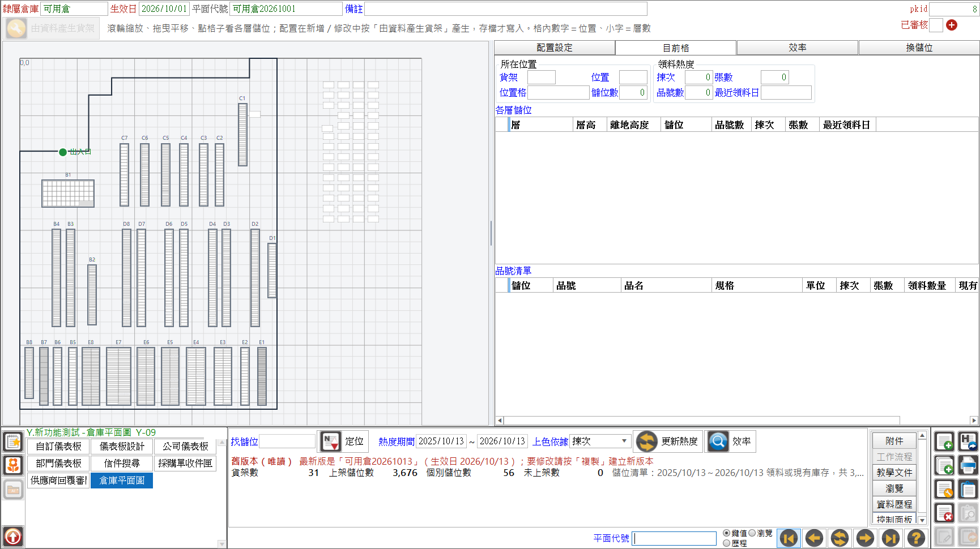The image size is (980, 549).
Task: Switch to 配置設定 tab
Action: 555,48
